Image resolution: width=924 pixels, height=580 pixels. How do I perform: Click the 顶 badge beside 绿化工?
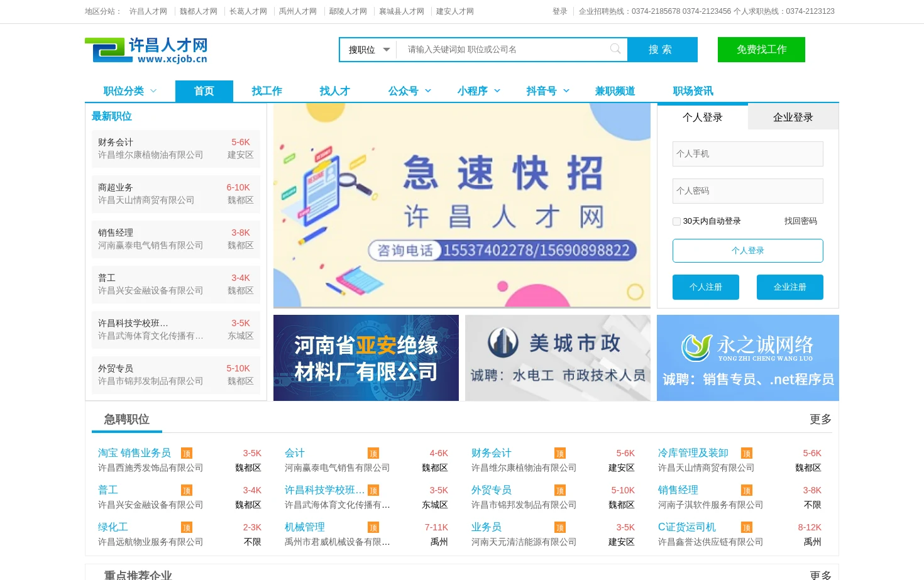pyautogui.click(x=187, y=528)
